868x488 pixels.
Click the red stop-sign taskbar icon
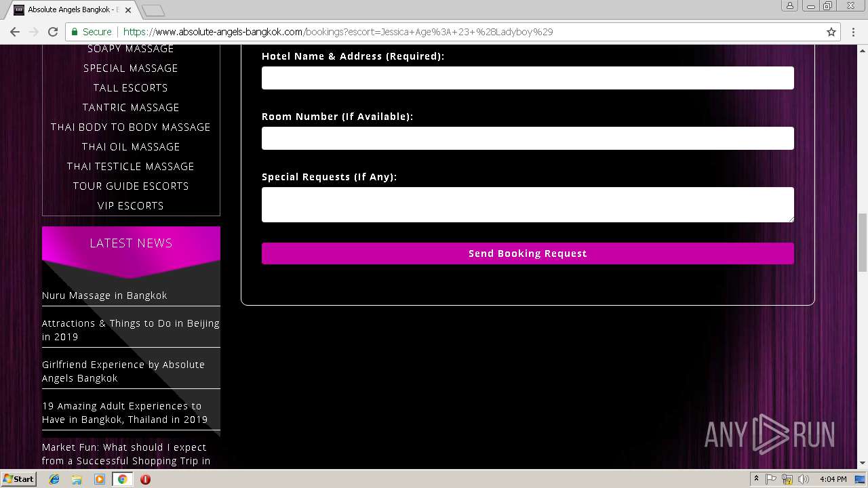click(x=145, y=479)
